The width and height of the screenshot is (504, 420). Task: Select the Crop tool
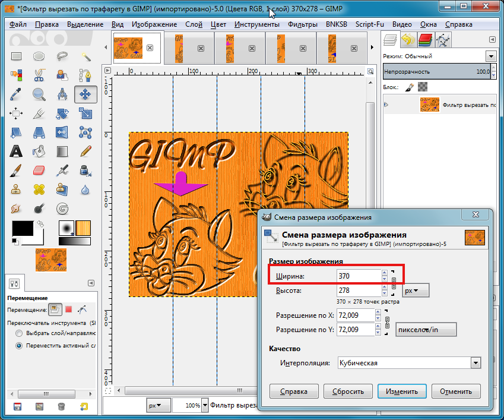coord(39,113)
